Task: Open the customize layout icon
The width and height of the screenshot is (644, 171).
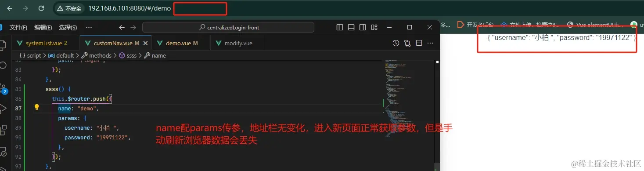Action: click(374, 27)
